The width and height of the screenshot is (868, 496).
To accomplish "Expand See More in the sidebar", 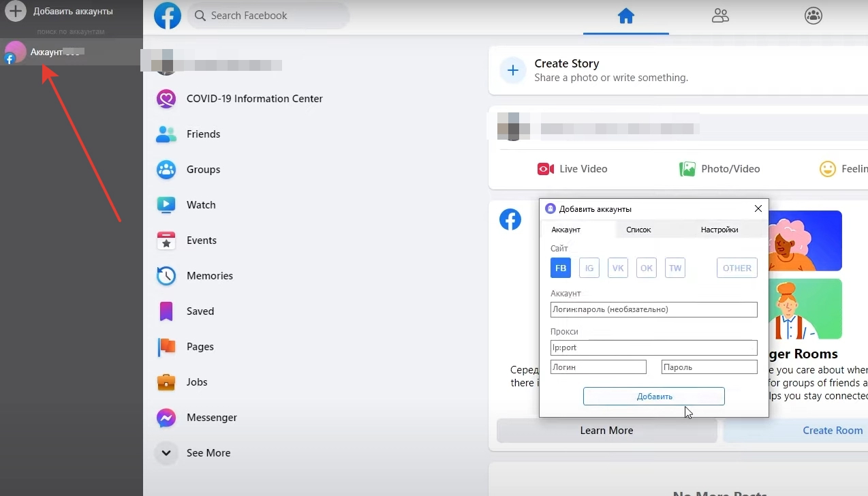I will pyautogui.click(x=208, y=453).
